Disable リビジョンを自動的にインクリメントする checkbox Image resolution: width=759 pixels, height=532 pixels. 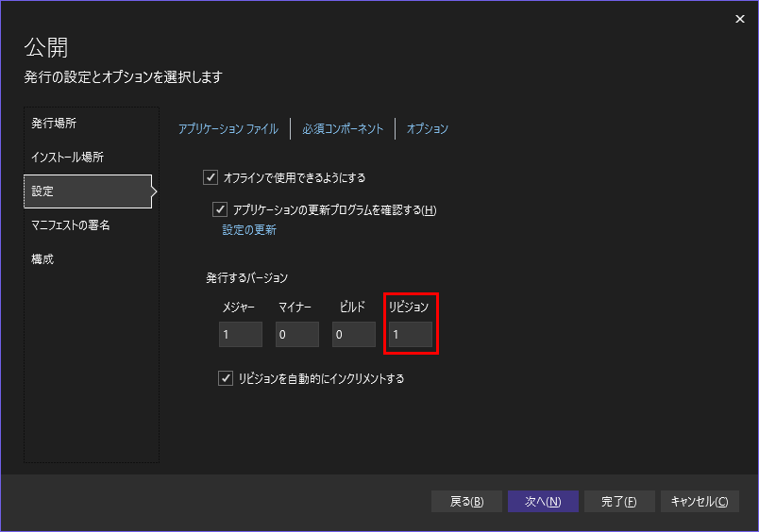[x=226, y=378]
